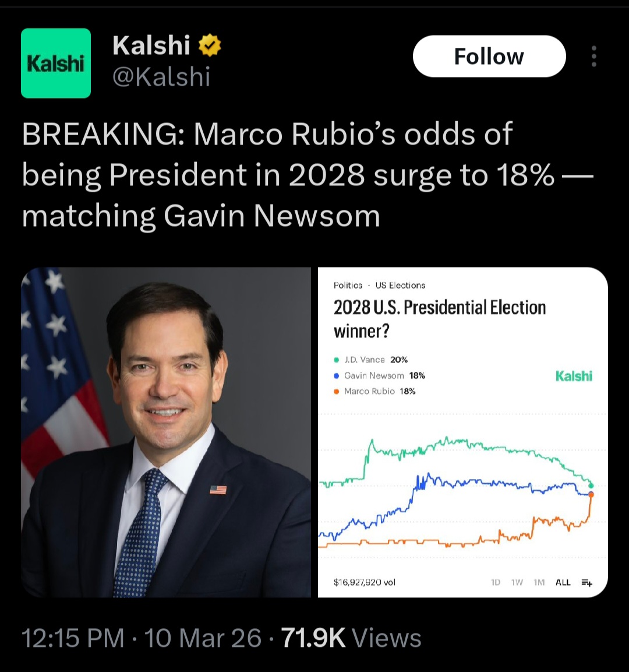Click the gold verified badge beside Kalshi
Viewport: 629px width, 672px height.
(x=210, y=45)
